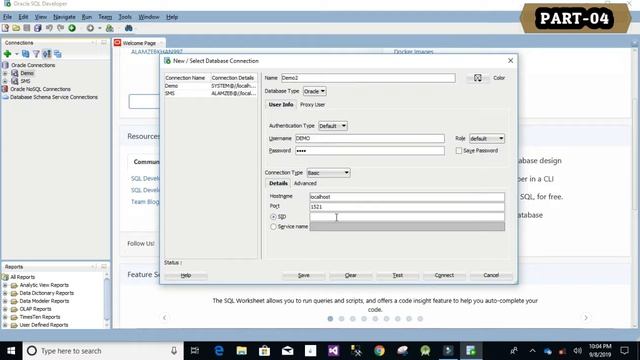Screen dimensions: 640x360
Task: Select the SID radio button
Action: pyautogui.click(x=273, y=217)
